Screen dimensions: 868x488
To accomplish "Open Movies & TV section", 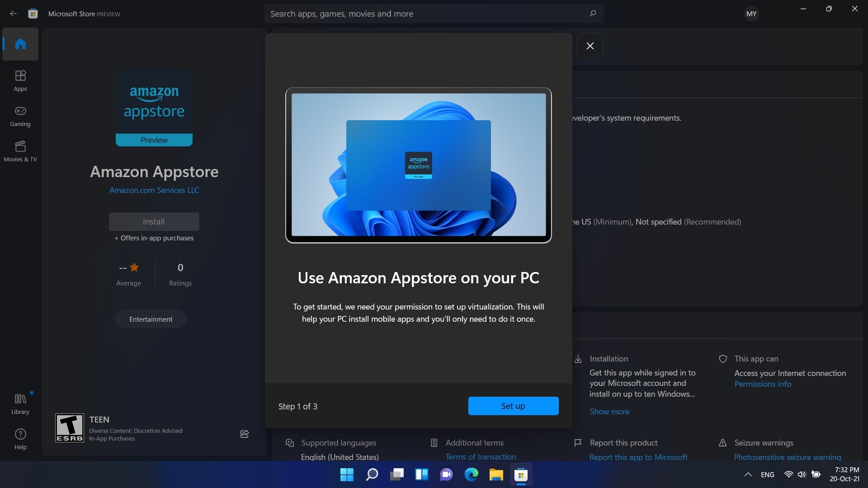I will 20,151.
